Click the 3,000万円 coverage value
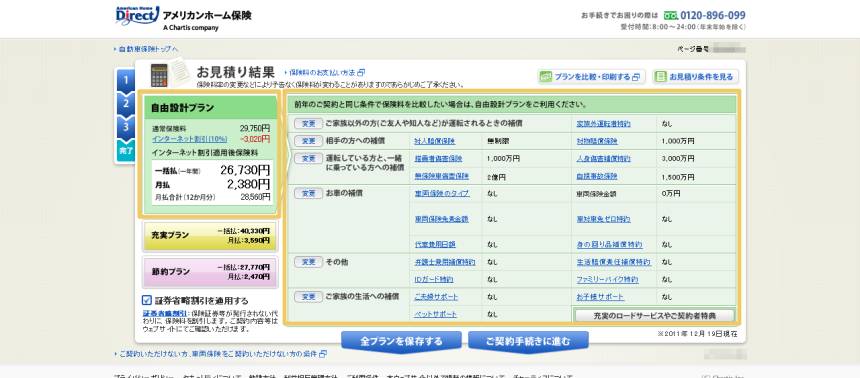Viewport: 860px width, 378px height. [677, 159]
